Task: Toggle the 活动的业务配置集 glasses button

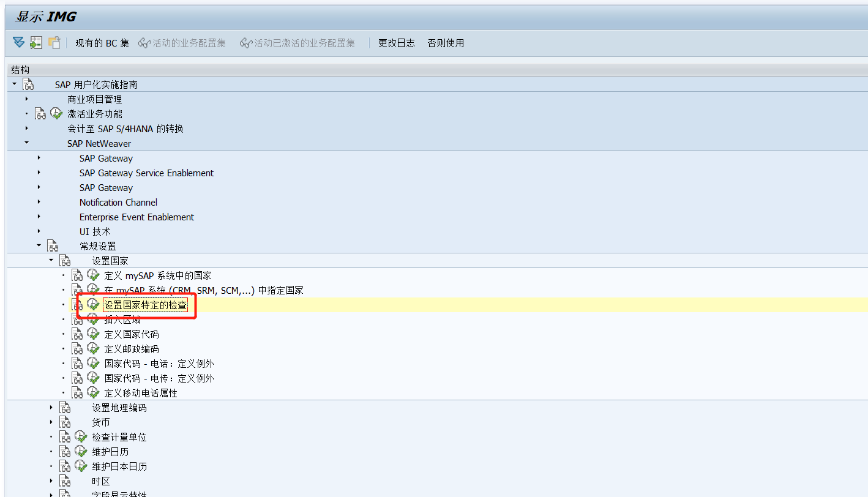Action: pyautogui.click(x=182, y=43)
